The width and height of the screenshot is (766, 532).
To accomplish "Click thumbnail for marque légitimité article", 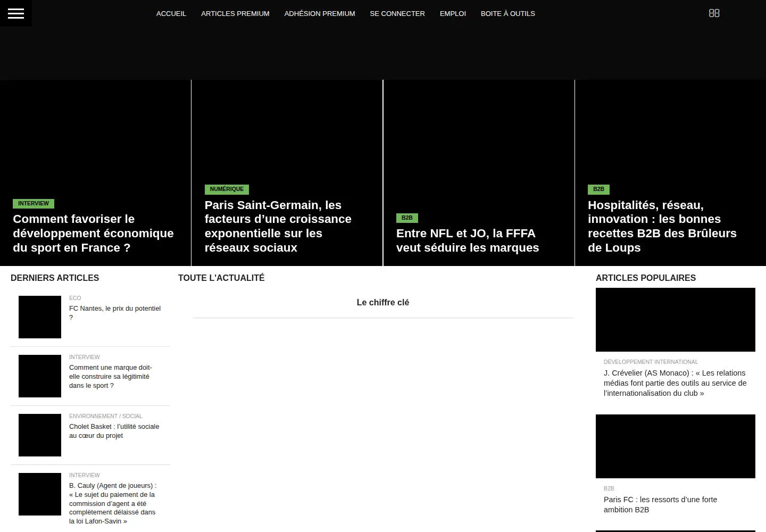I will pos(40,376).
